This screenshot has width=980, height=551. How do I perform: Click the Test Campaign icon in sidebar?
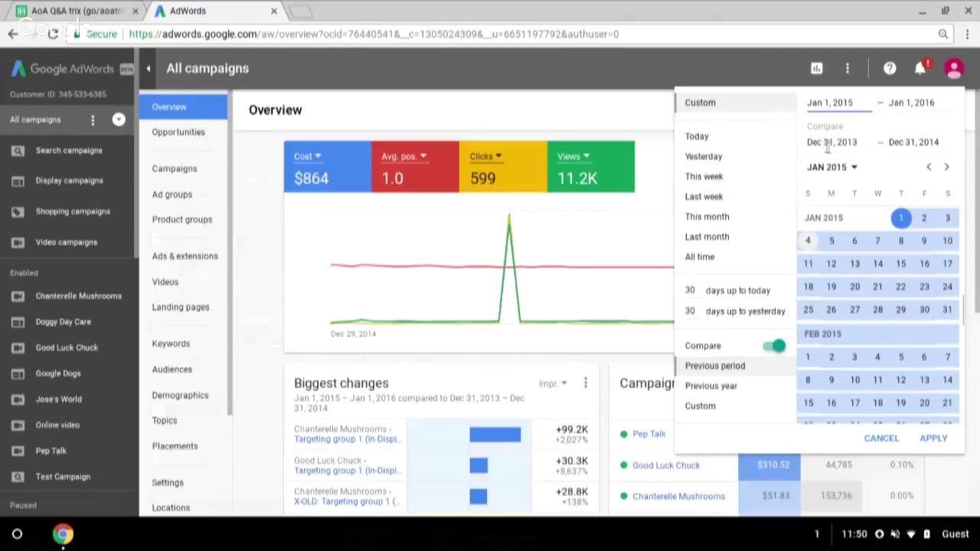(x=18, y=477)
